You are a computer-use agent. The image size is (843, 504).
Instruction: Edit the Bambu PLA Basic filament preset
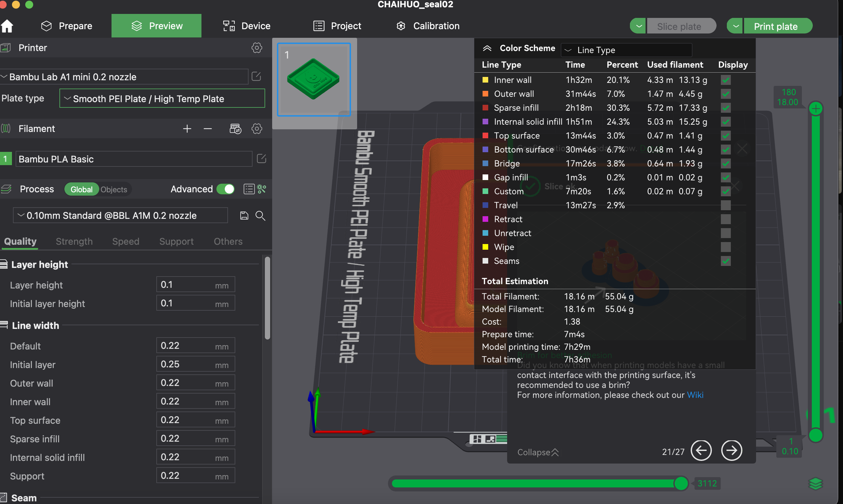click(262, 158)
